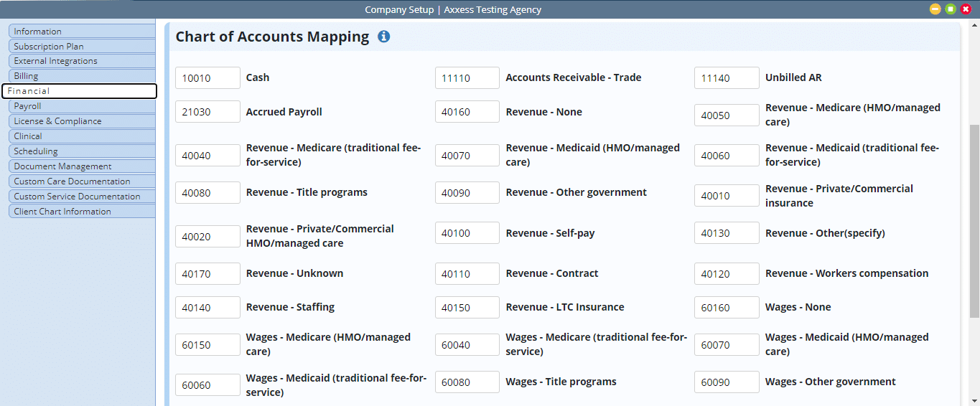Focus the Accrued Payroll account field
Viewport: 980px width, 406px height.
[207, 112]
